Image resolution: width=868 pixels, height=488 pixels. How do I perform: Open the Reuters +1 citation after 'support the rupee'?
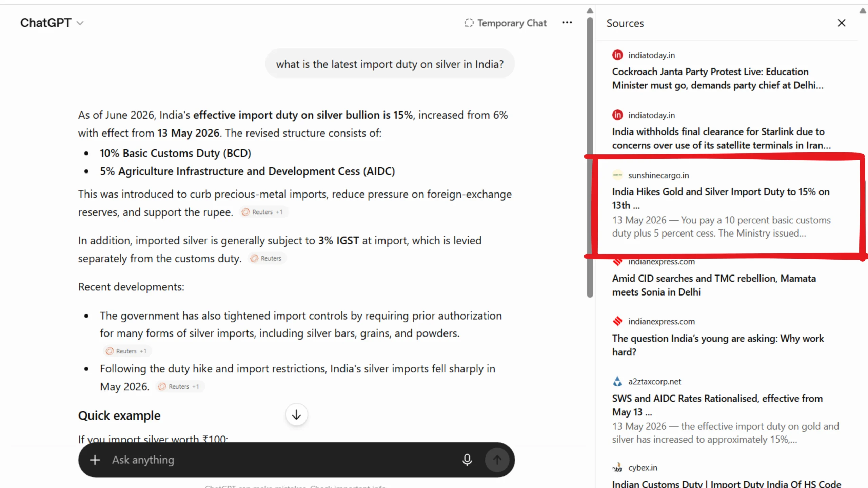click(x=263, y=212)
